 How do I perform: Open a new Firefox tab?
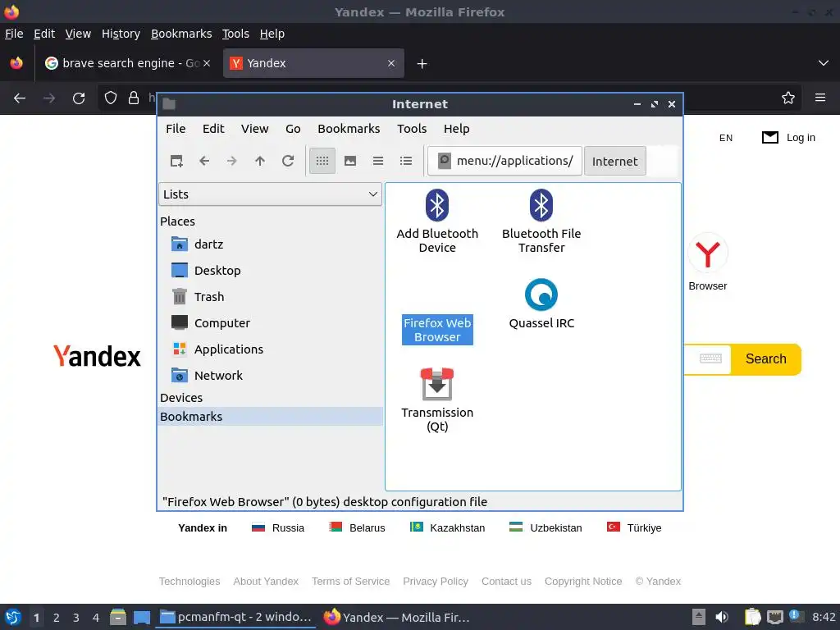[422, 64]
